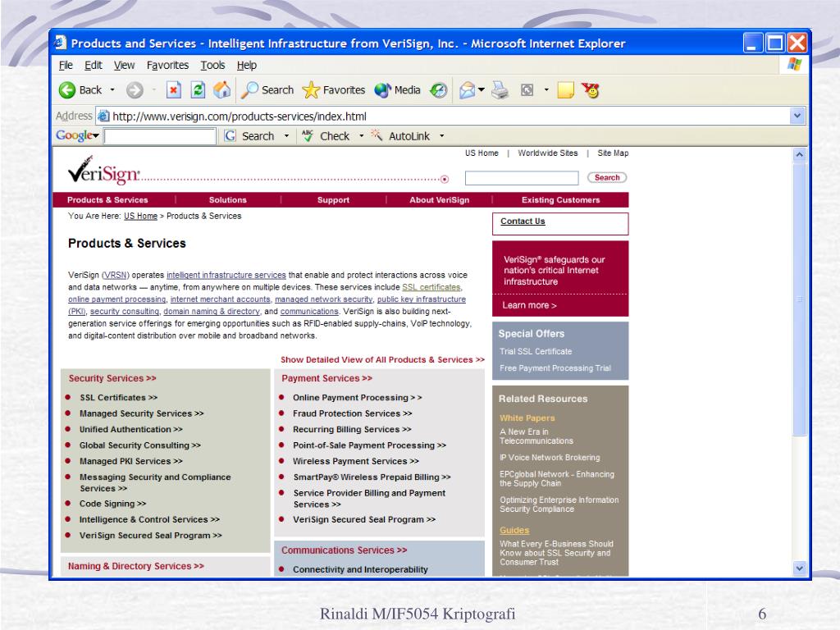Image resolution: width=840 pixels, height=630 pixels.
Task: Open the Media pane in toolbar
Action: click(398, 90)
